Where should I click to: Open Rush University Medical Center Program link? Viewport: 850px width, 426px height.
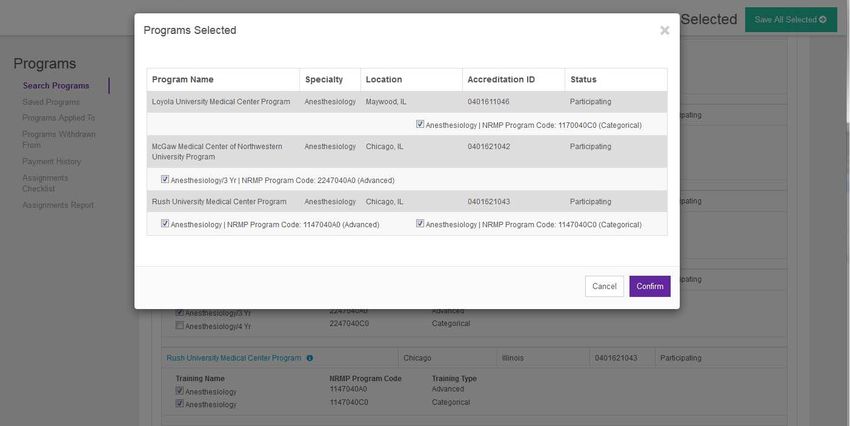click(234, 358)
